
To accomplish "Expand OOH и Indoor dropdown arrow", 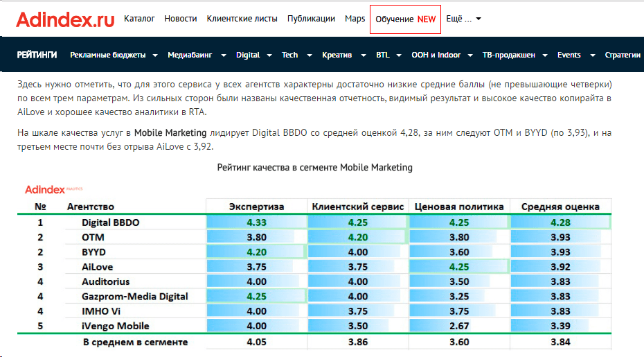I will [470, 55].
